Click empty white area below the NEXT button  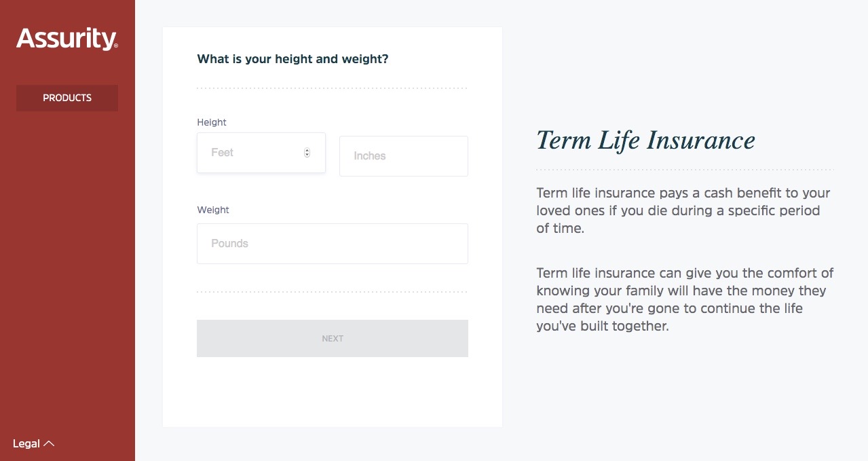[x=333, y=394]
